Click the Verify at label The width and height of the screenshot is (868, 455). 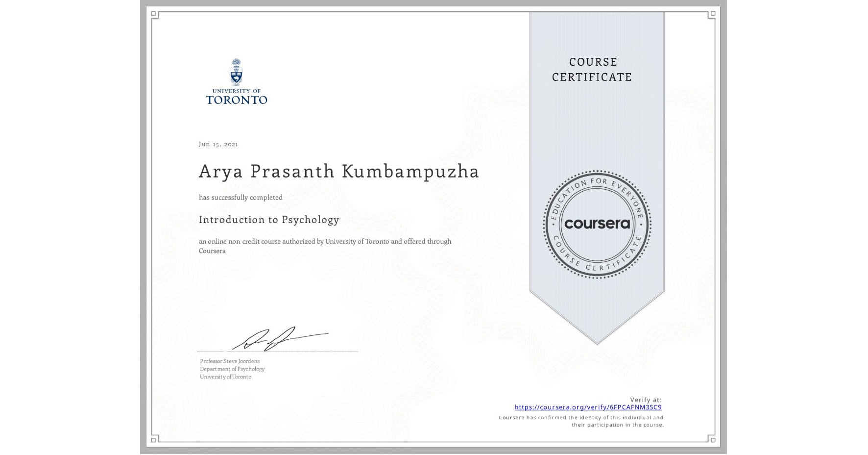[645, 400]
